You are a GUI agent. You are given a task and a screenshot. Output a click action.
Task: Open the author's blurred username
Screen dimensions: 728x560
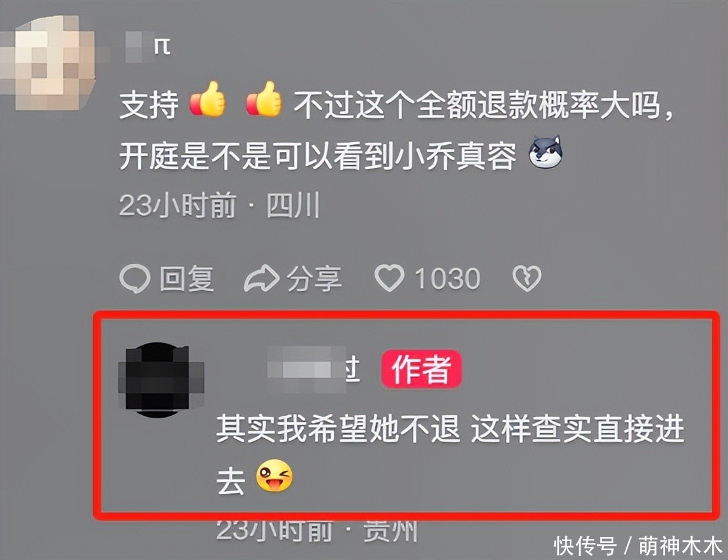tap(314, 370)
